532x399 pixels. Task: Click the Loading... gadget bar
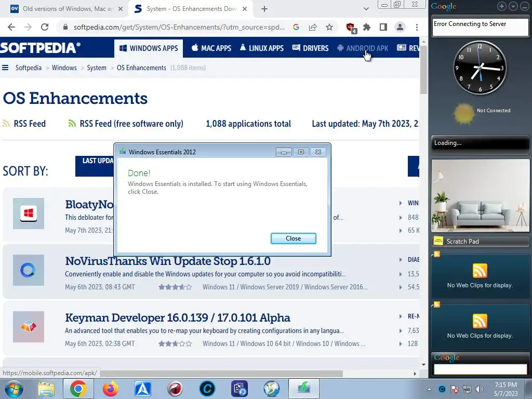(480, 143)
